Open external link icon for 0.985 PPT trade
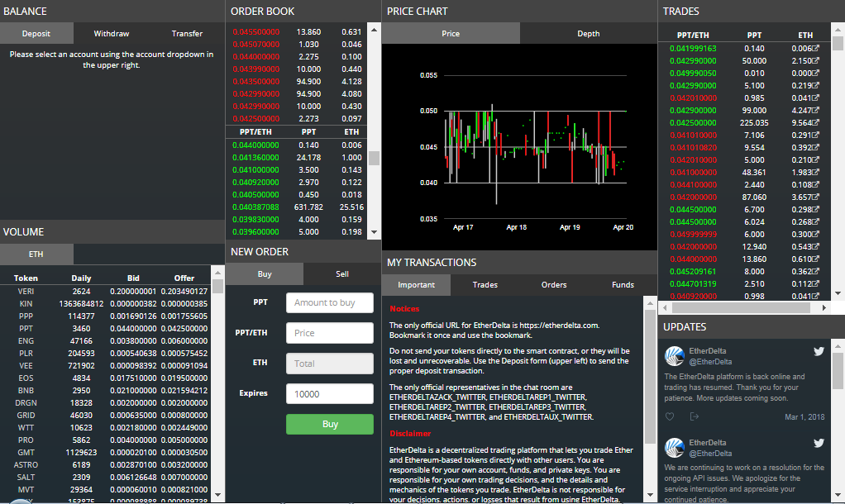845x504 pixels. 816,97
